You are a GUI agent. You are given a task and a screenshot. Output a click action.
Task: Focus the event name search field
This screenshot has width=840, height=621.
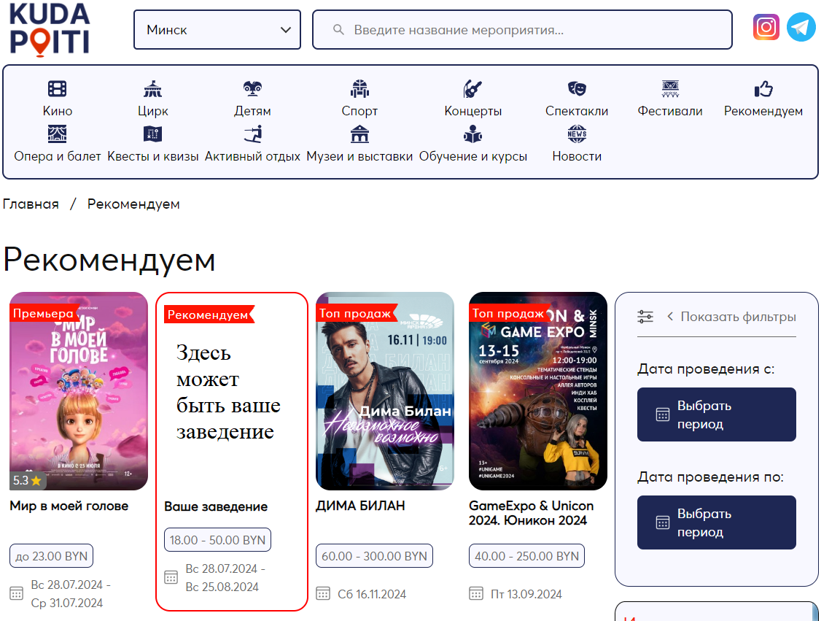coord(522,29)
